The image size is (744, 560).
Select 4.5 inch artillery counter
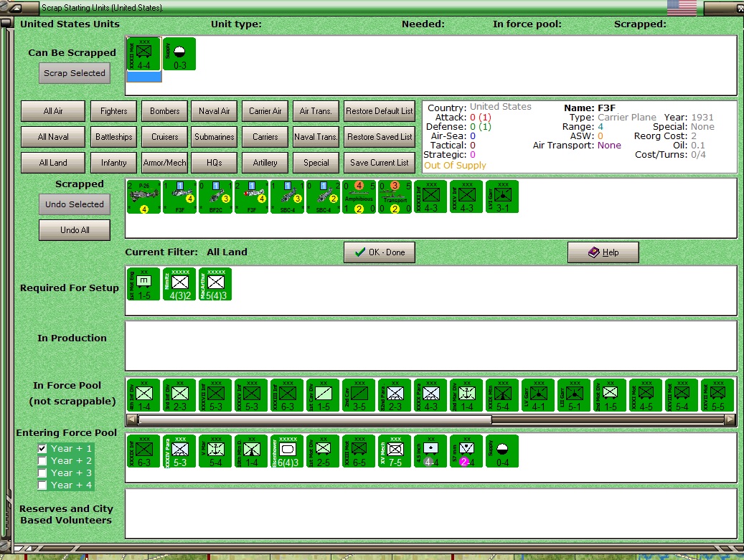click(430, 452)
